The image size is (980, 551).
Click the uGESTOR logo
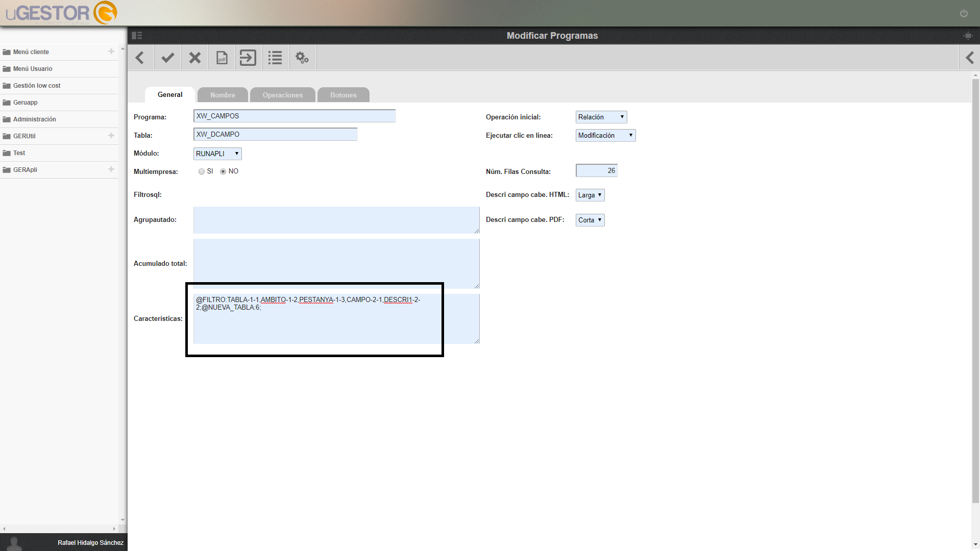pyautogui.click(x=61, y=13)
